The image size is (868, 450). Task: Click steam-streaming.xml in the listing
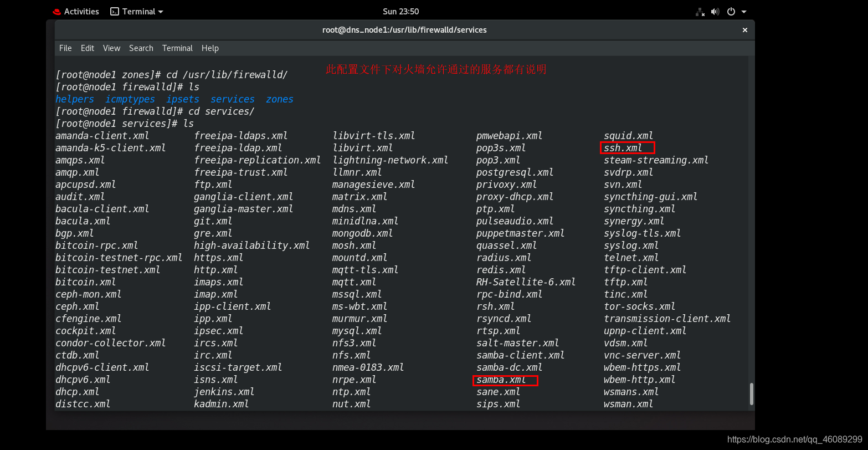(x=656, y=160)
